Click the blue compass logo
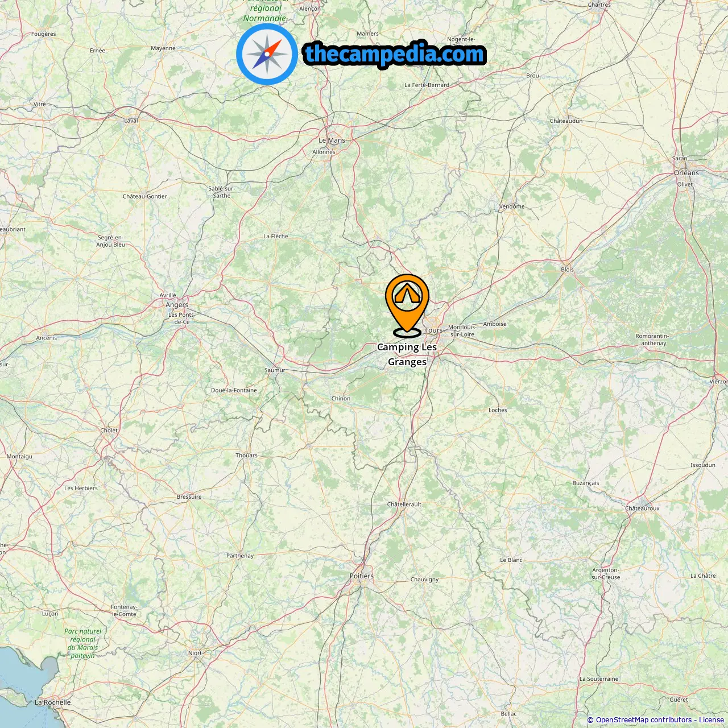The width and height of the screenshot is (728, 728). [x=267, y=54]
